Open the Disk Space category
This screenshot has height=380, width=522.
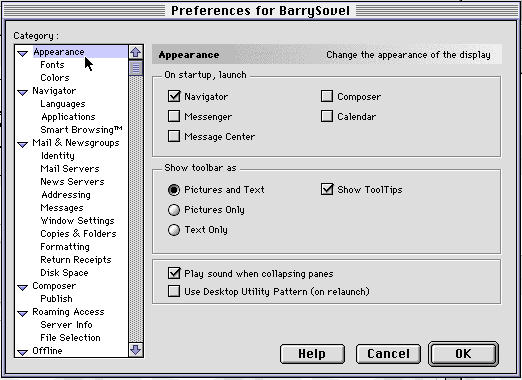click(64, 273)
